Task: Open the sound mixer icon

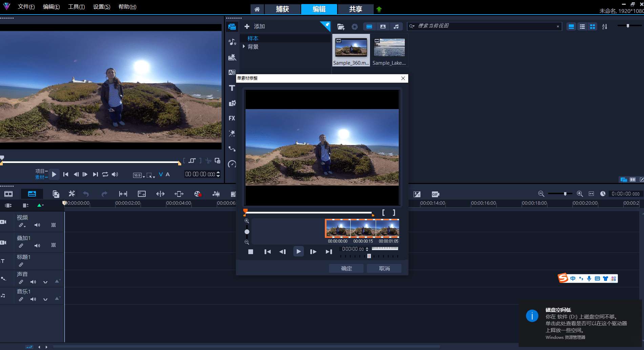Action: [216, 194]
